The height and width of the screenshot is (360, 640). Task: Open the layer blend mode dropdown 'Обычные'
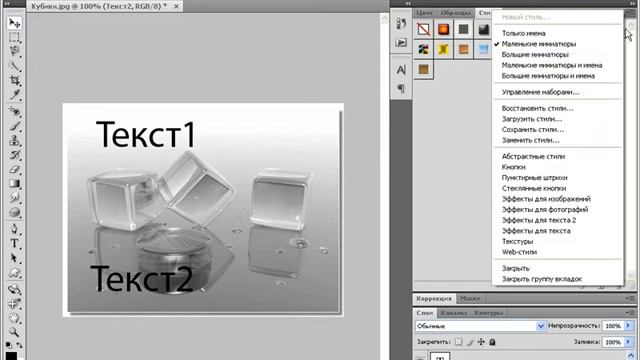coord(480,326)
